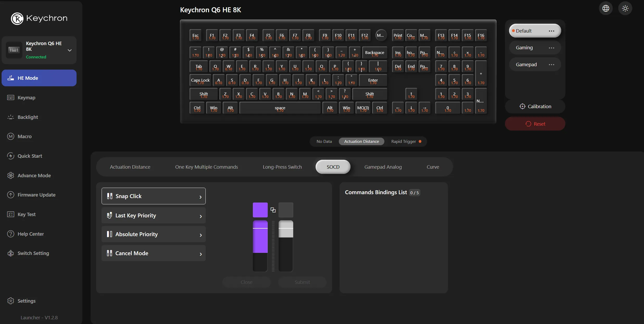Open Keymap from the sidebar
This screenshot has height=324, width=644.
[26, 97]
